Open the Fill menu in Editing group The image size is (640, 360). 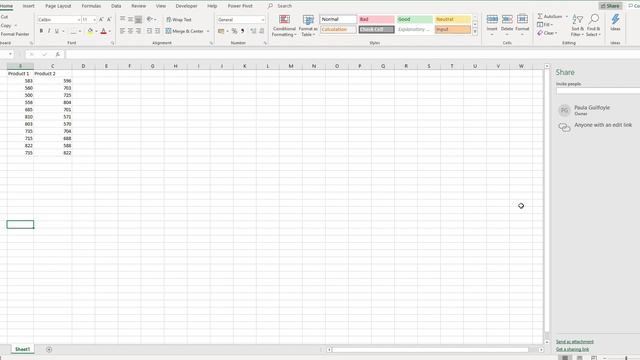point(545,24)
